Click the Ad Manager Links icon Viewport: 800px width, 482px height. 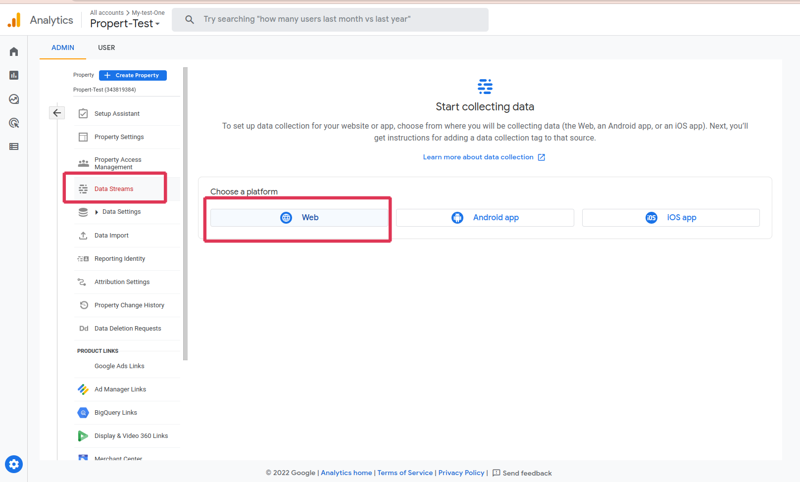(83, 389)
